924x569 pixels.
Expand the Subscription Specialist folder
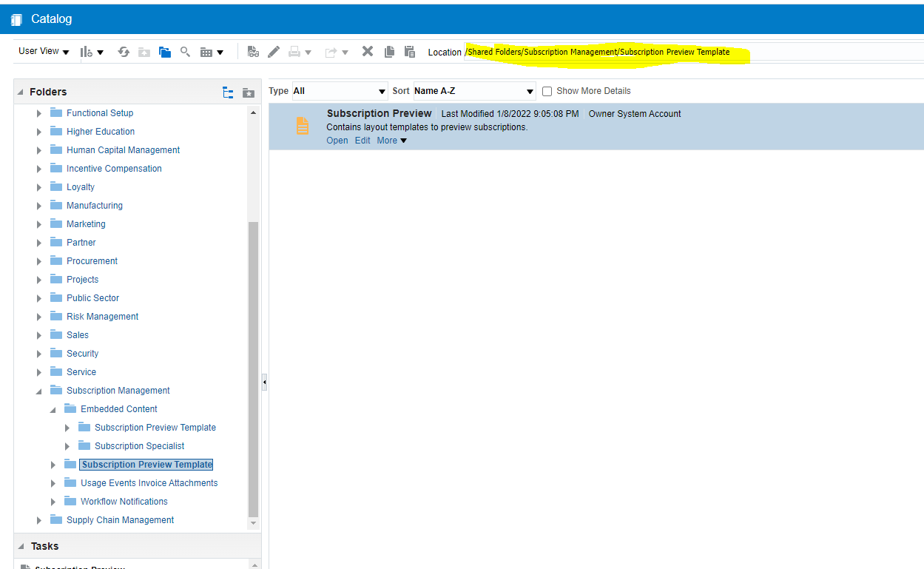tap(67, 445)
